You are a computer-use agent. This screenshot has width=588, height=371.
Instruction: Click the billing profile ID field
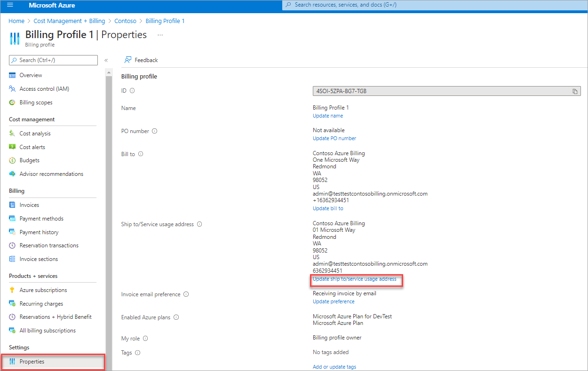coord(446,91)
